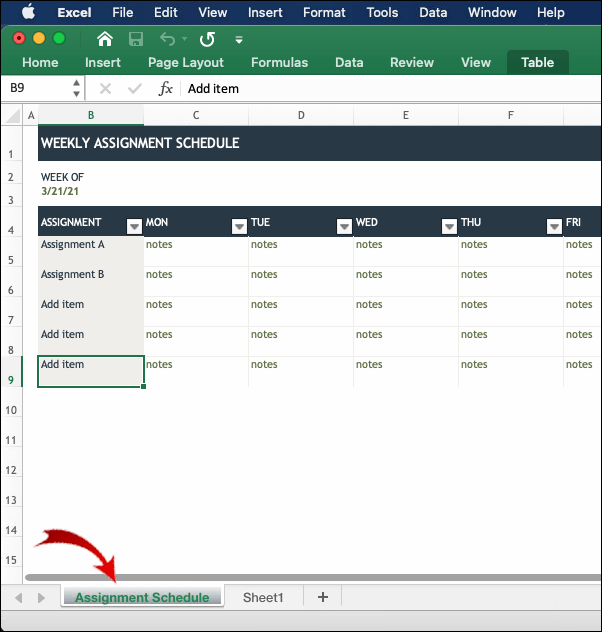
Task: Open the TUE column filter dropdown
Action: point(344,227)
